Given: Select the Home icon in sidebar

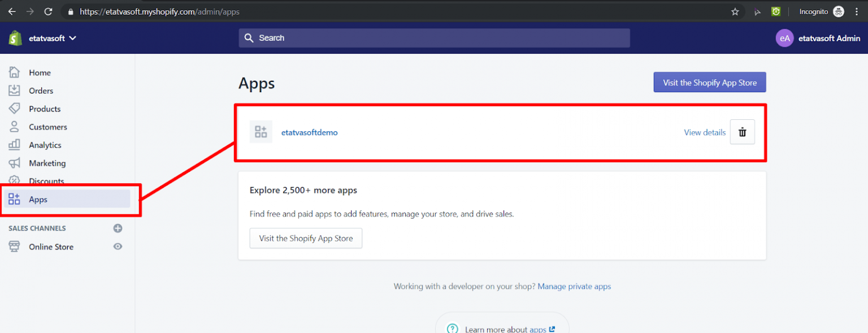Looking at the screenshot, I should [x=15, y=72].
